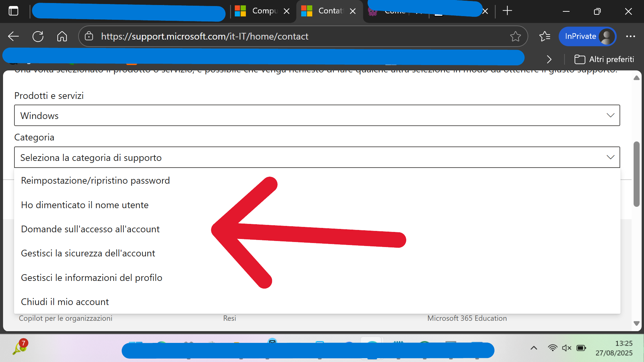Click the page scrollbar up arrow

click(x=636, y=78)
